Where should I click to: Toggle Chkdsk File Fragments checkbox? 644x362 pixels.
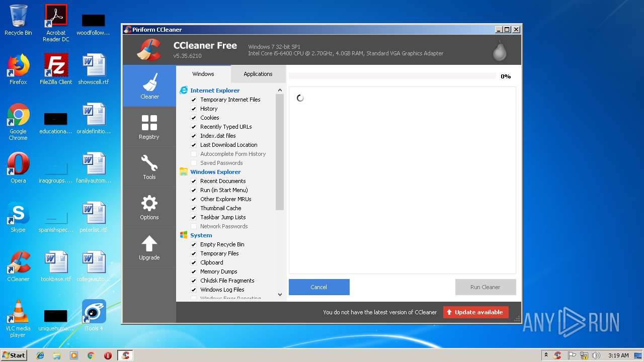(x=194, y=281)
